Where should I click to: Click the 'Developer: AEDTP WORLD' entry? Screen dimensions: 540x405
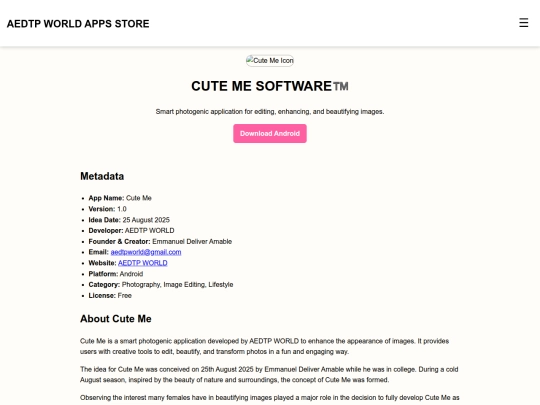coord(131,230)
